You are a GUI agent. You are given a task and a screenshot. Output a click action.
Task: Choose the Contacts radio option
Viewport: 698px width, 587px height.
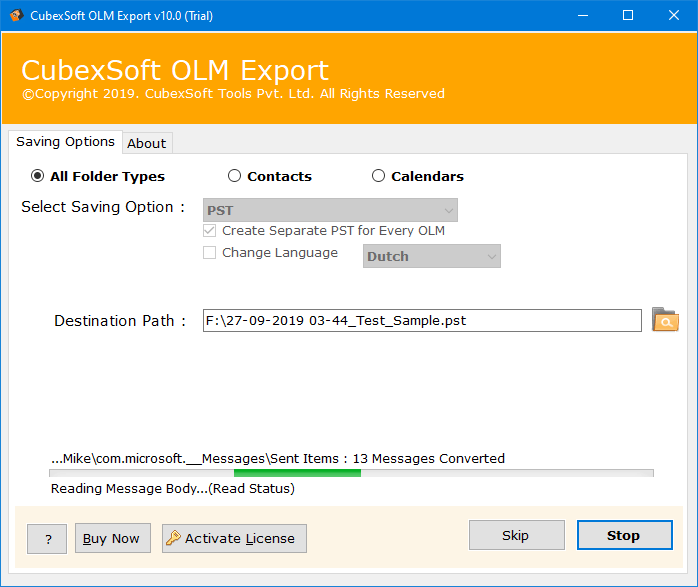click(235, 176)
